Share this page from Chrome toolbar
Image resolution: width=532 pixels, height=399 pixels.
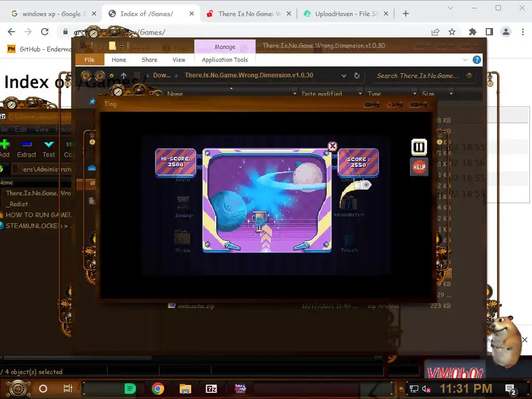(x=435, y=32)
